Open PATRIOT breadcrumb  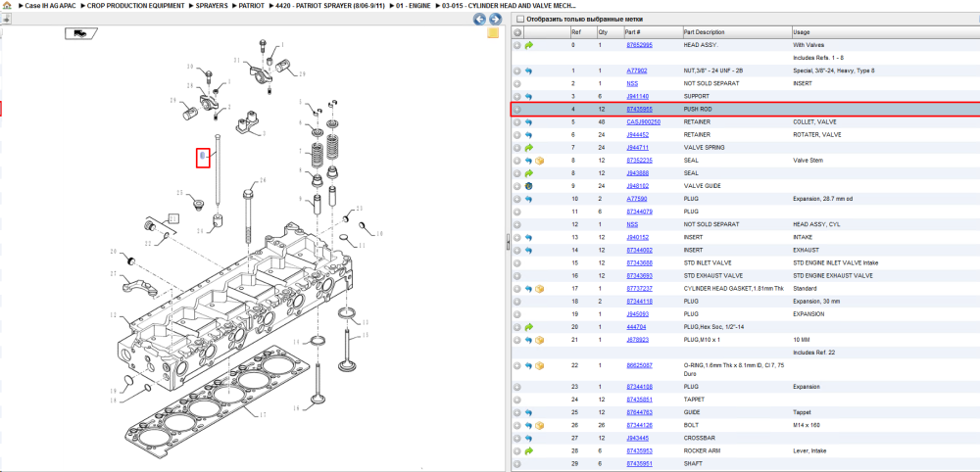[x=251, y=5]
